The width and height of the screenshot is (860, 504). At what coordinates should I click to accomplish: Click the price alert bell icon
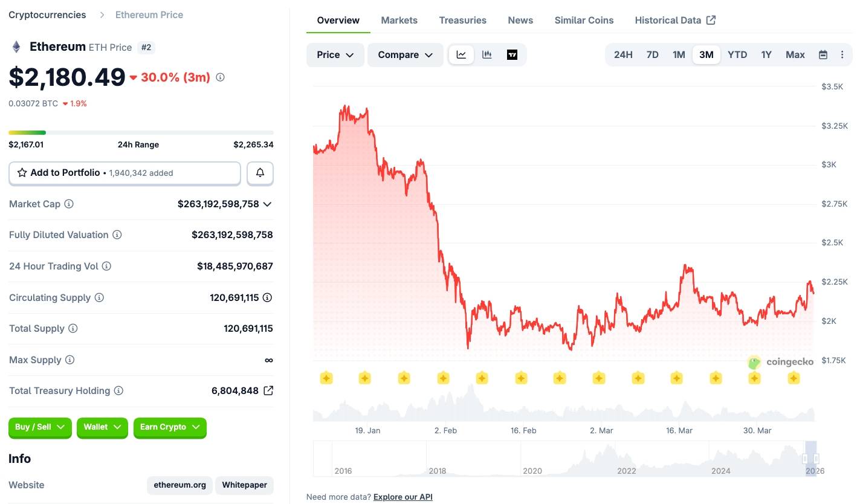click(x=260, y=173)
